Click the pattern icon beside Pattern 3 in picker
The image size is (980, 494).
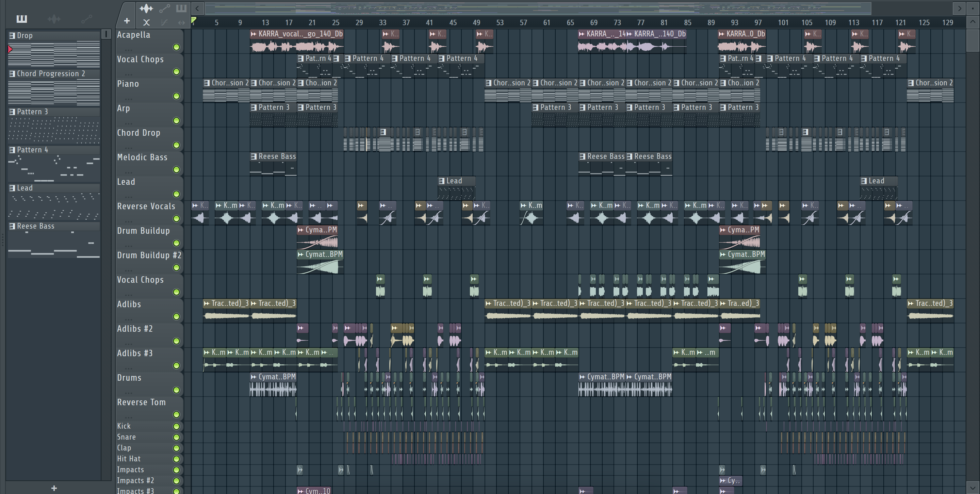12,112
